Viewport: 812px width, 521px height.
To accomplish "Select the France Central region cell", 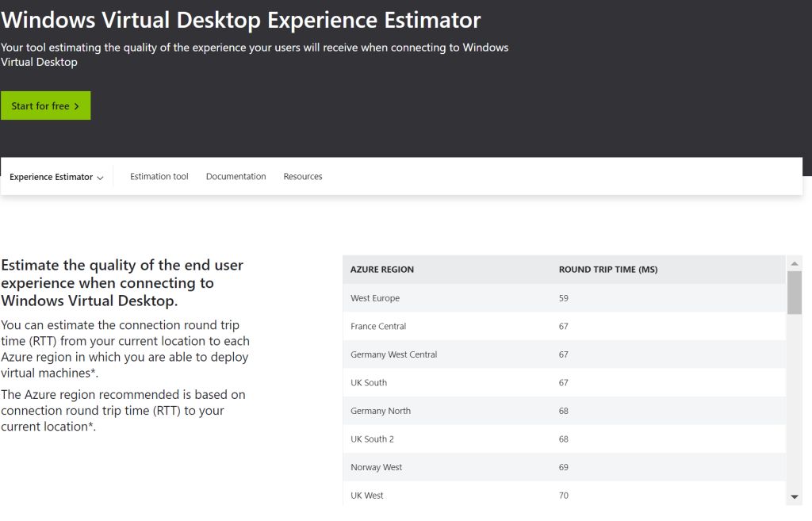I will click(378, 326).
